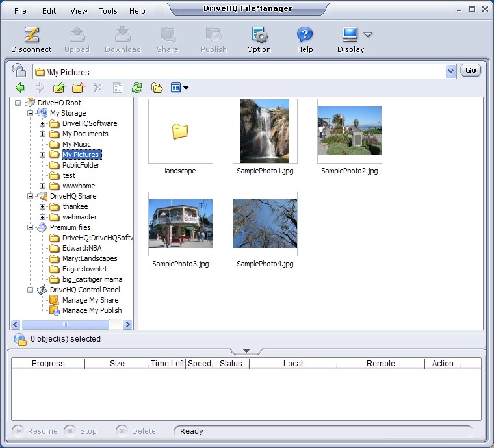Expand the My Documents tree node
The width and height of the screenshot is (494, 448).
43,134
